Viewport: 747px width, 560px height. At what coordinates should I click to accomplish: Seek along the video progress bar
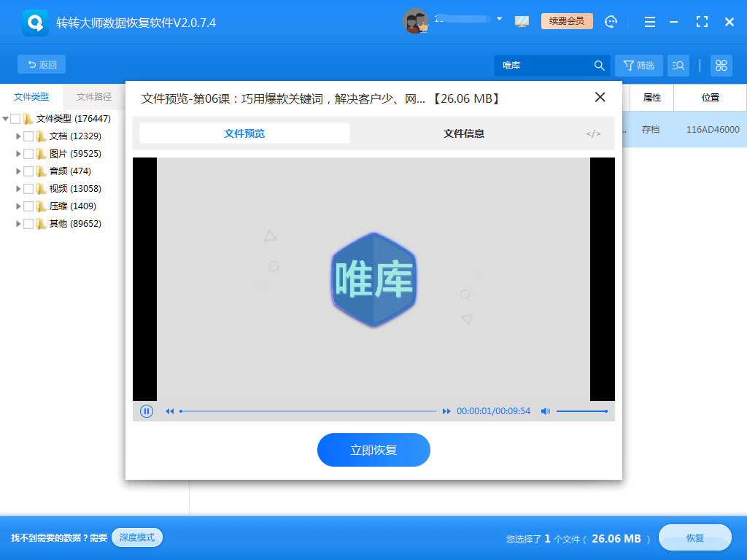[309, 411]
